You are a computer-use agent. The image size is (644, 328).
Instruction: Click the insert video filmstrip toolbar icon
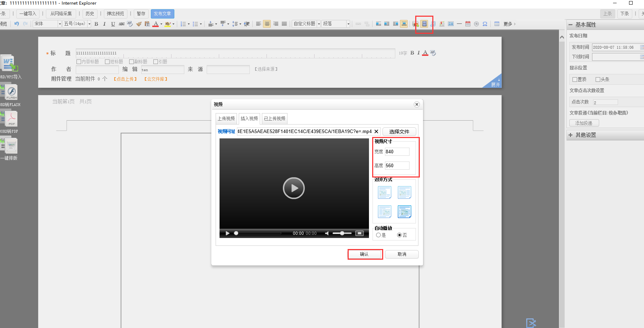coord(424,24)
